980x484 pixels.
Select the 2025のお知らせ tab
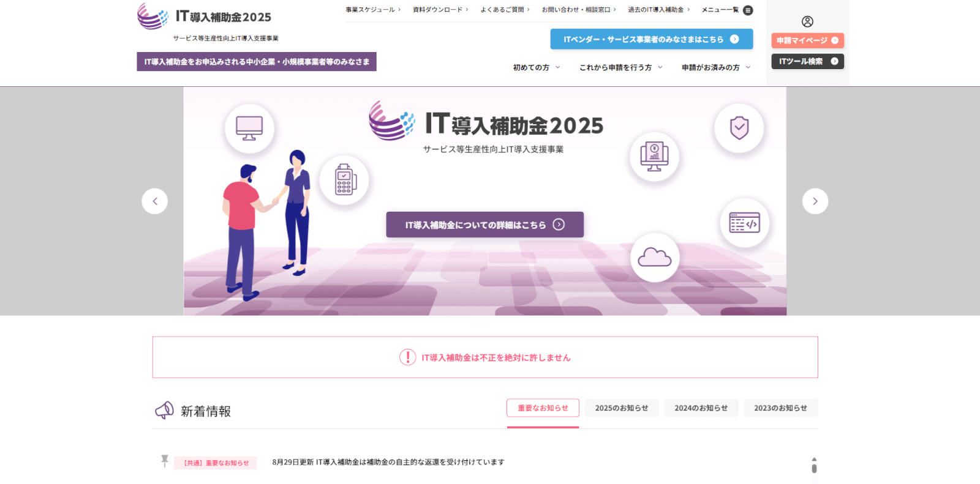click(x=622, y=408)
